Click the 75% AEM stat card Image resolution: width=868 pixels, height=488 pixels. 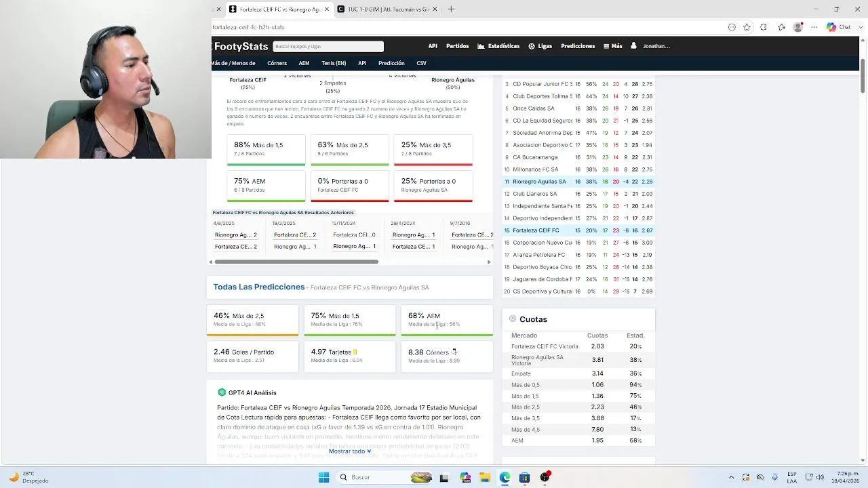pyautogui.click(x=266, y=186)
